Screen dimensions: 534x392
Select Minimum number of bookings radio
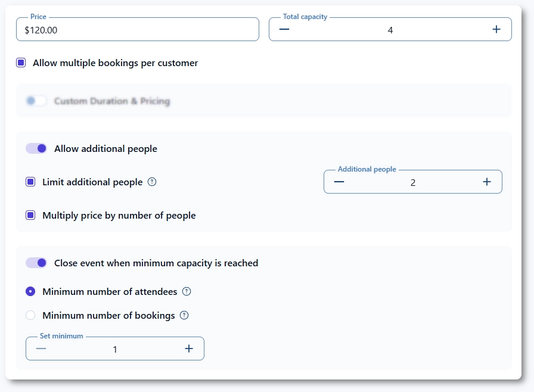point(30,316)
